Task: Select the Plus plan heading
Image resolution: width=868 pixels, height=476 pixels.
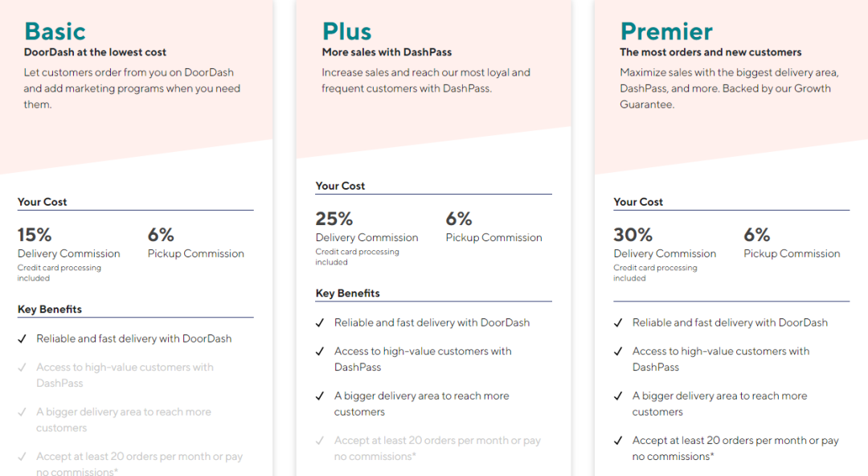Action: click(x=346, y=31)
